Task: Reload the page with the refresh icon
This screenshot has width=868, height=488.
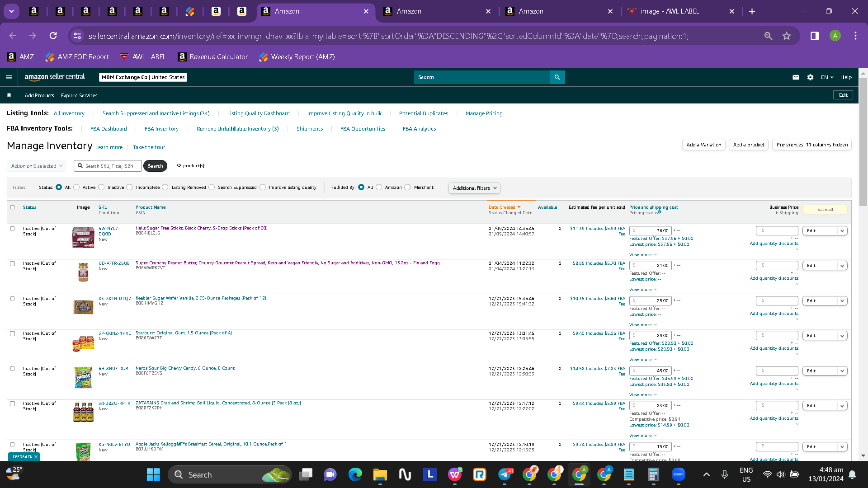Action: [53, 36]
